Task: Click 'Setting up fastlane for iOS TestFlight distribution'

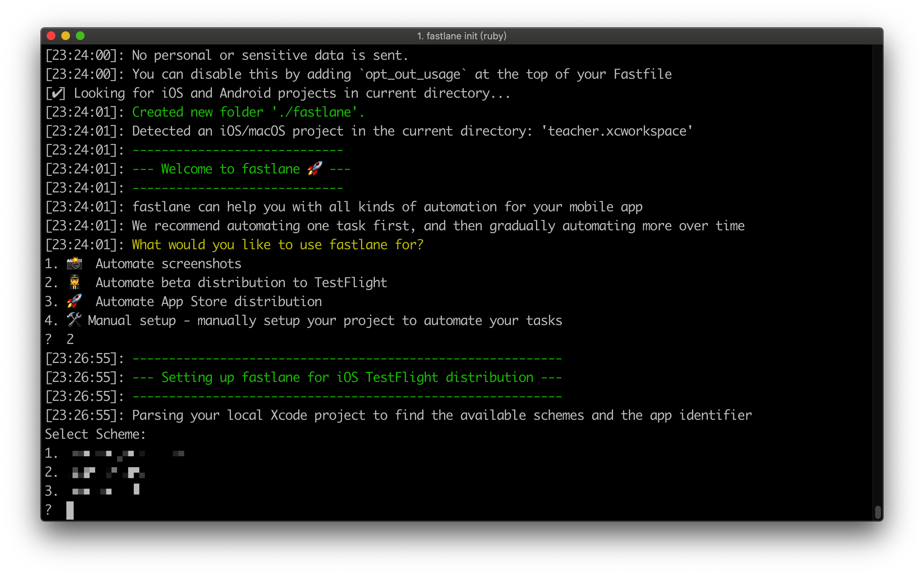Action: pos(347,377)
